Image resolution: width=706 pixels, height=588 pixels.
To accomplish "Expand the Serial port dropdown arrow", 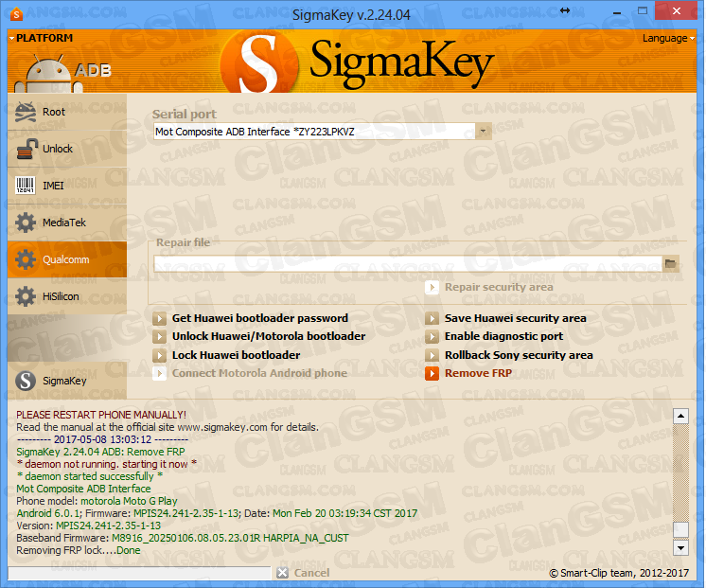I will pyautogui.click(x=483, y=131).
